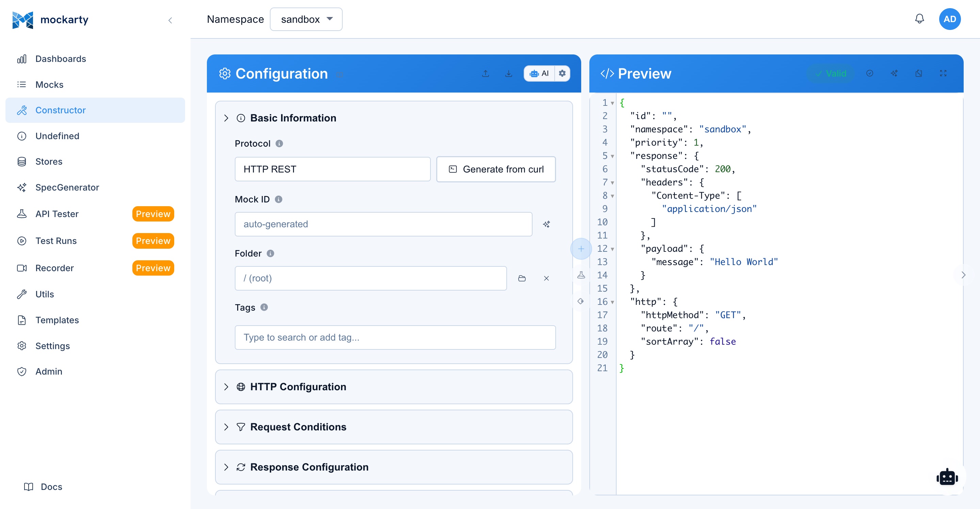Go to Dashboards

(95, 59)
